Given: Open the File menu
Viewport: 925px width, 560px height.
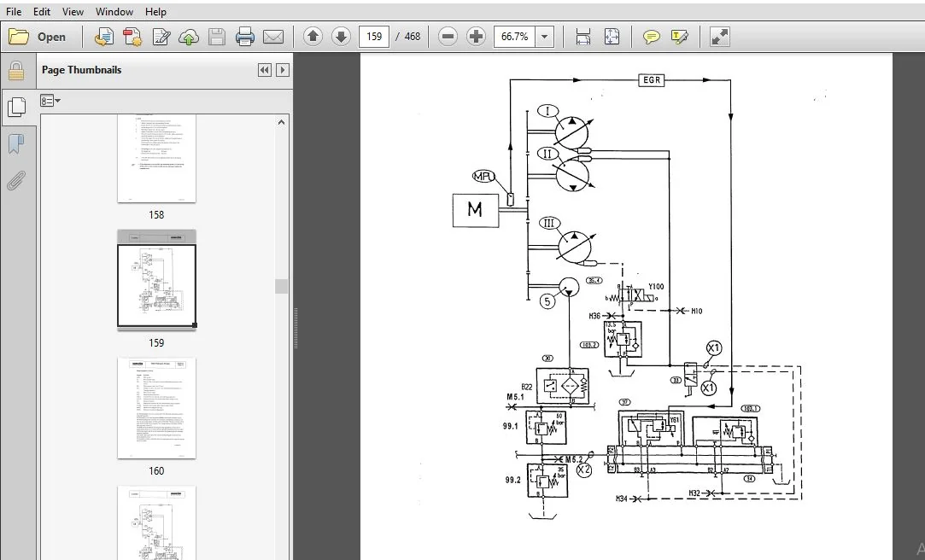Looking at the screenshot, I should coord(14,11).
